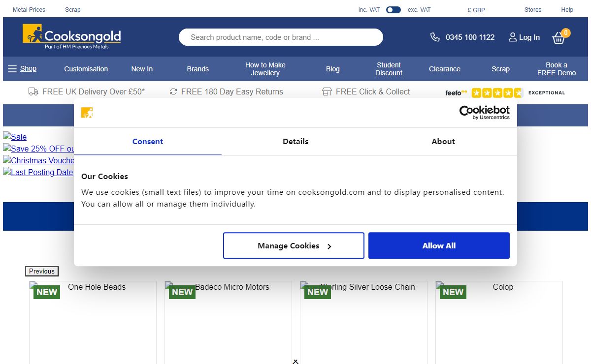This screenshot has width=591, height=364.
Task: Open the New In menu item
Action: (142, 69)
